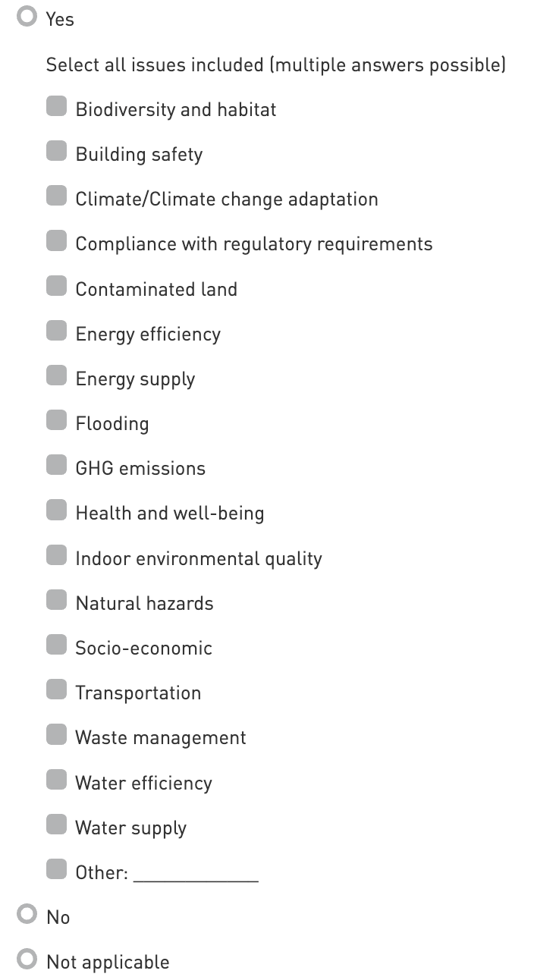Choose the Not applicable option
The width and height of the screenshot is (534, 980).
click(x=27, y=960)
